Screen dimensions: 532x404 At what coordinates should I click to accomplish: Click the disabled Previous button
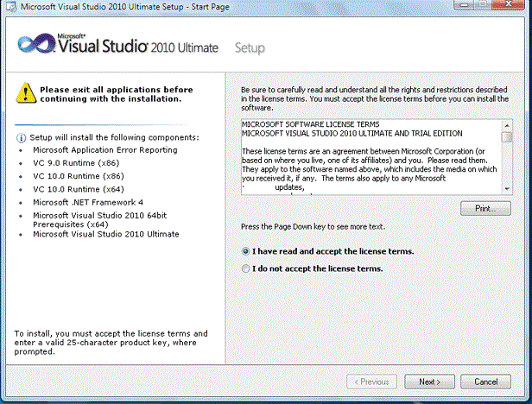tap(372, 382)
